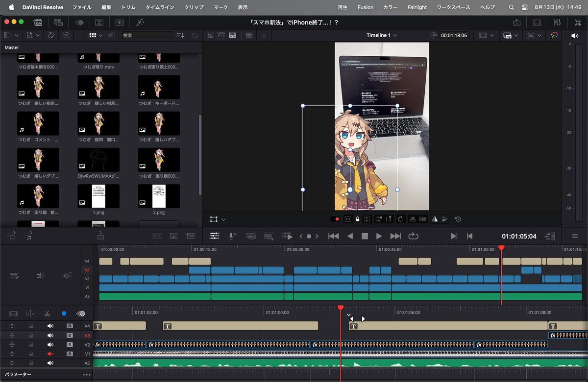Select the razor scissors cut icon

(x=47, y=313)
